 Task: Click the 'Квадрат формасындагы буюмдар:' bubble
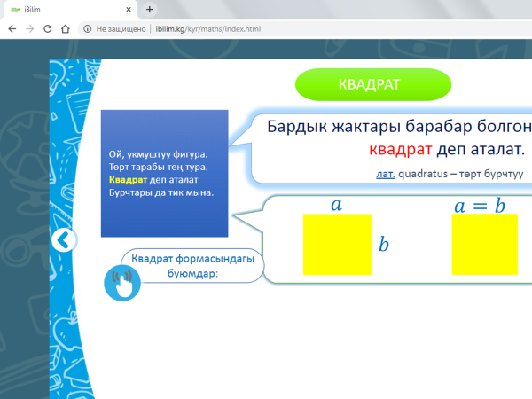192,266
